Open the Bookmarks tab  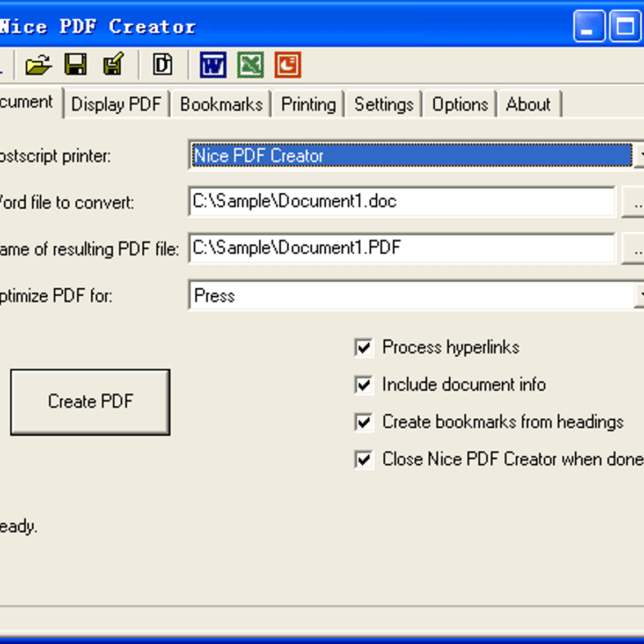221,104
